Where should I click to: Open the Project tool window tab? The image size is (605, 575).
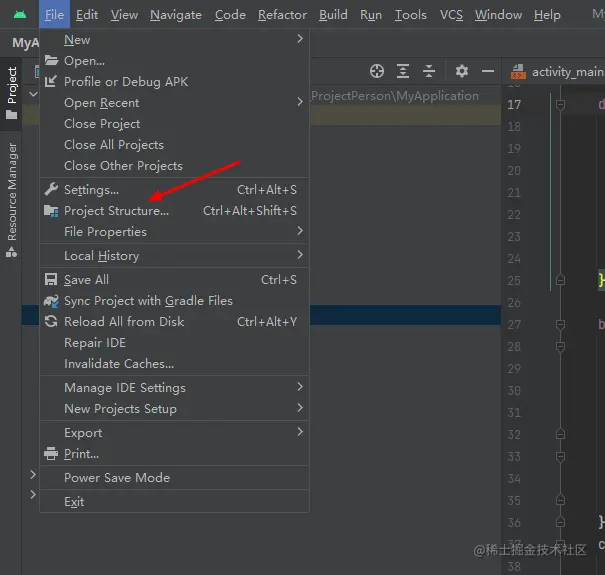[12, 94]
